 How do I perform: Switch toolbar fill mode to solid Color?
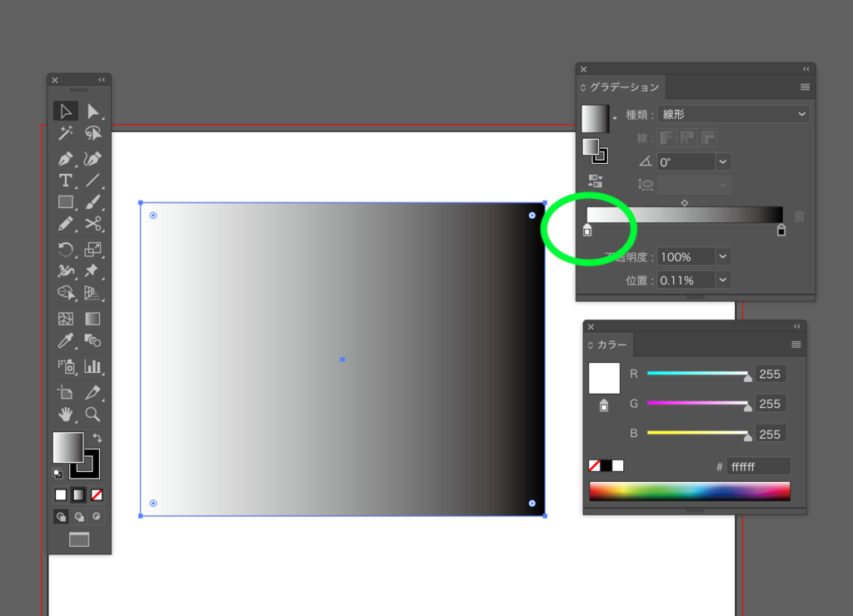coord(61,495)
